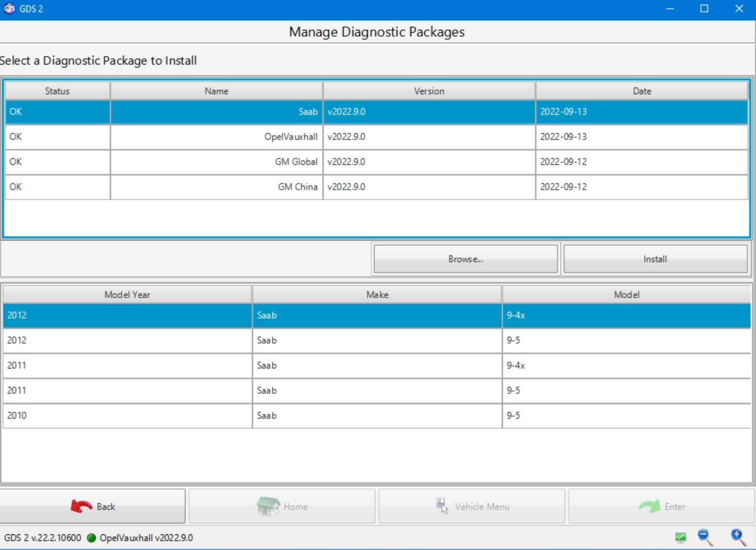Click the Back button with red arrow
Viewport: 756px width, 550px height.
click(93, 507)
